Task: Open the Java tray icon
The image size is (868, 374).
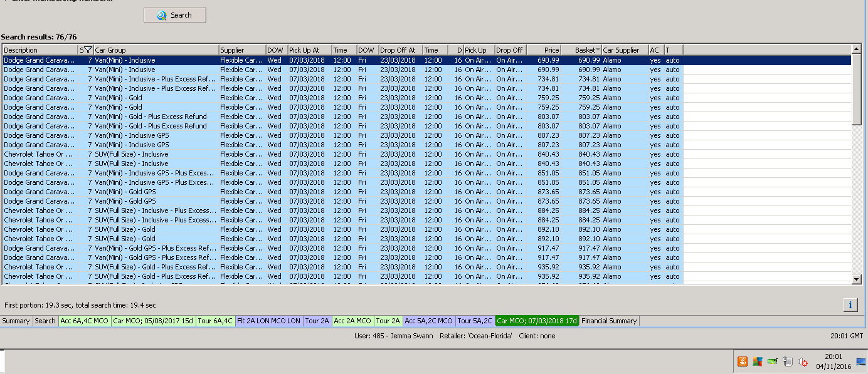Action: click(743, 361)
